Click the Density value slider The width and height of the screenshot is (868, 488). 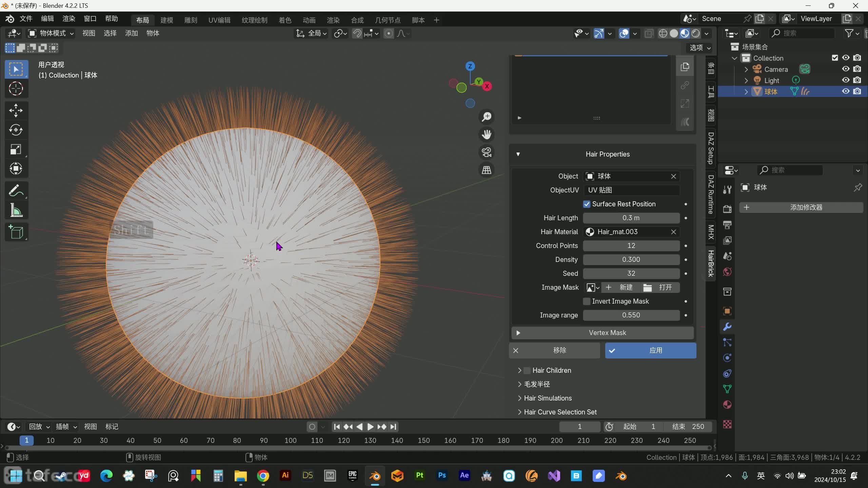point(631,260)
